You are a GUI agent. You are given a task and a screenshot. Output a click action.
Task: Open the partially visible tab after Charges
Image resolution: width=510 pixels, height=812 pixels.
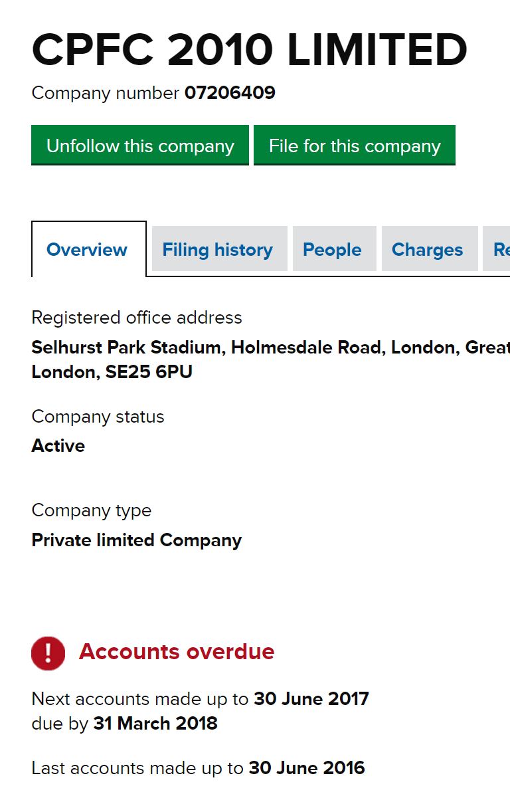click(x=497, y=249)
